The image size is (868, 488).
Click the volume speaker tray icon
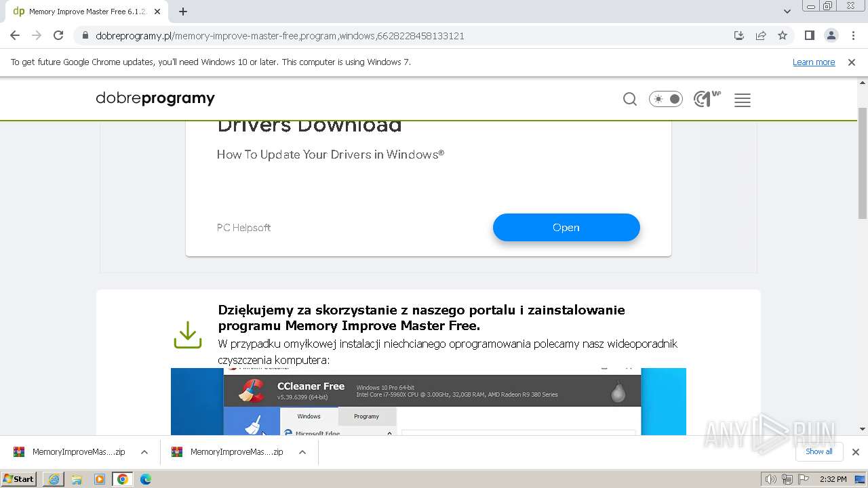(x=771, y=479)
